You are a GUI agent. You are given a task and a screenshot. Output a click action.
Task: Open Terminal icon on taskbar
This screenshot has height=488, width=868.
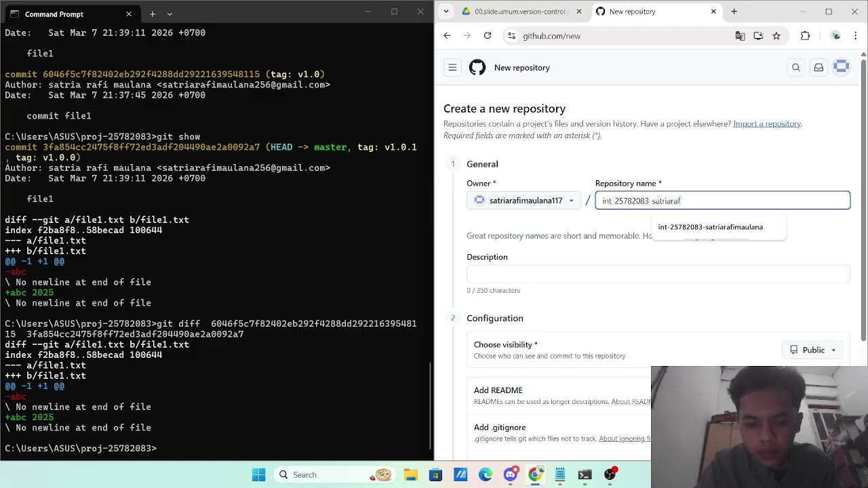(585, 475)
